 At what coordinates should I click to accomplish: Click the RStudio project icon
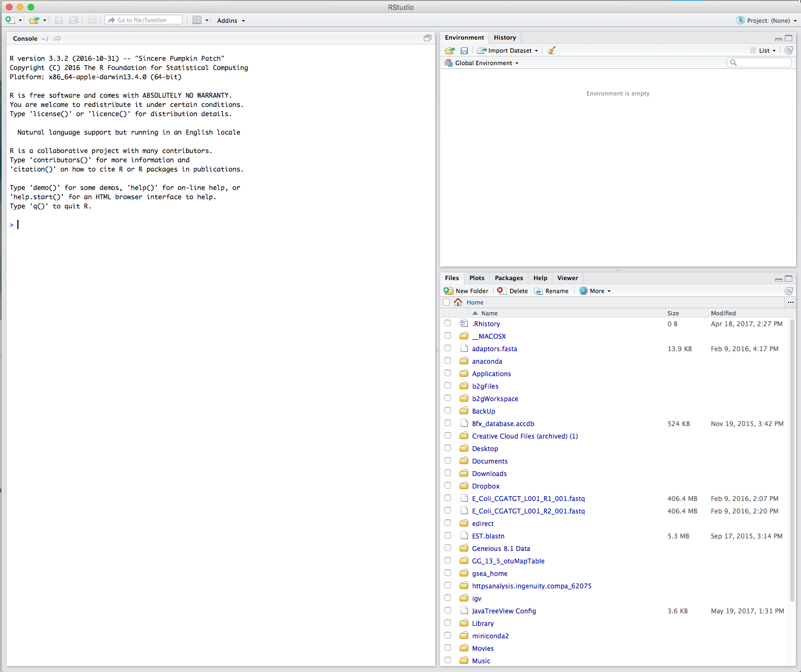point(740,20)
